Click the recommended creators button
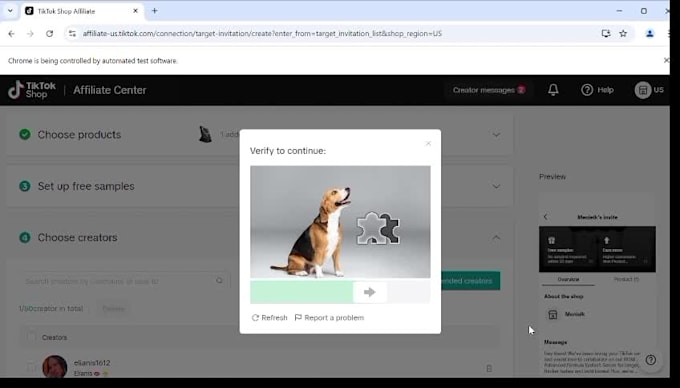The width and height of the screenshot is (680, 388). pos(470,281)
